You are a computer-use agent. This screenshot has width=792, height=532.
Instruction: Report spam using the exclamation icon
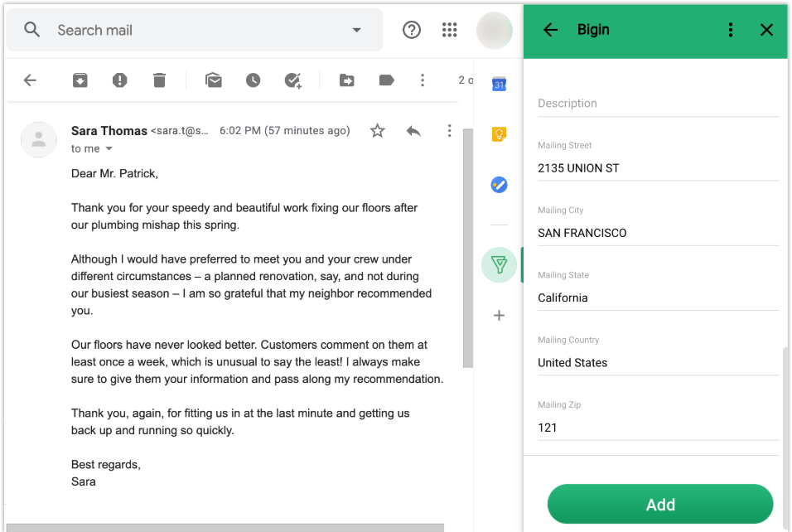click(119, 80)
